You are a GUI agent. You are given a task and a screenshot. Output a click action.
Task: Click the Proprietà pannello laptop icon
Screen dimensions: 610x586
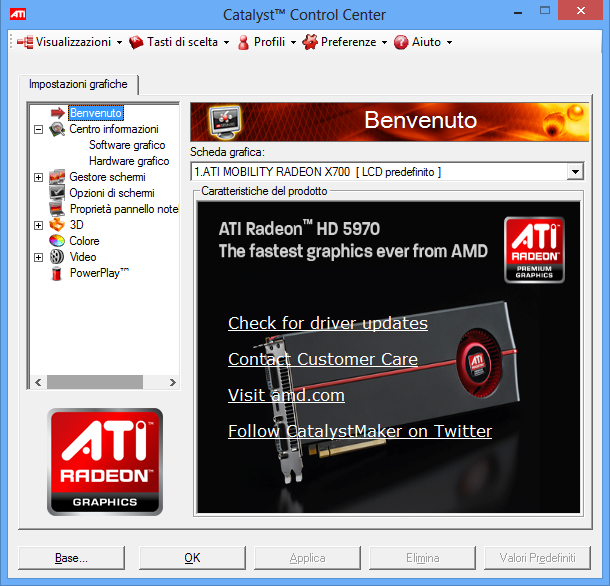tap(57, 209)
